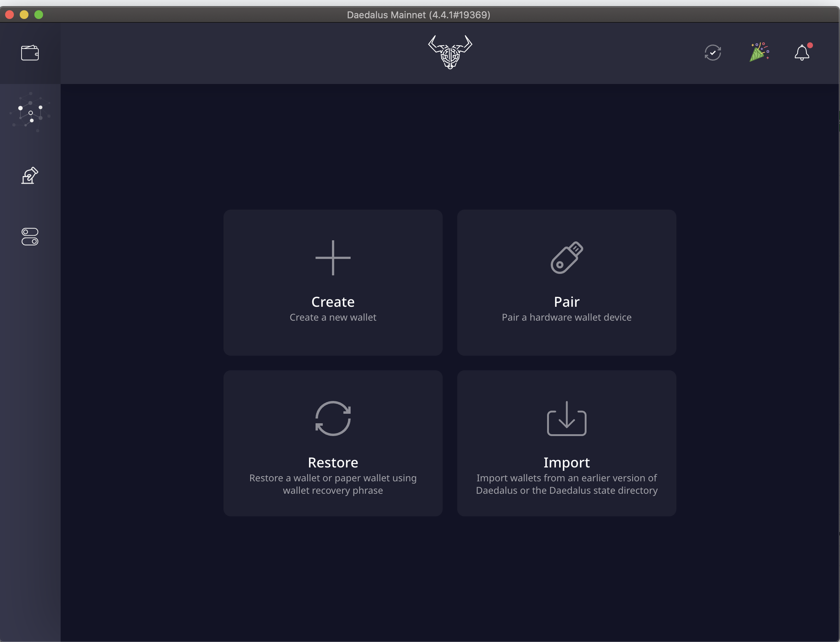Click the plus icon on Create card
The height and width of the screenshot is (642, 840).
tap(333, 257)
